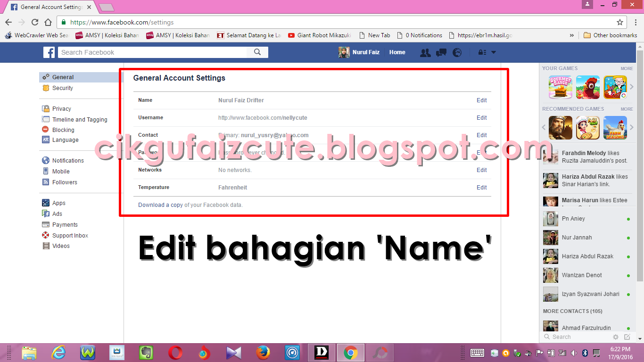
Task: Open the Friend Requests icon
Action: tap(425, 53)
